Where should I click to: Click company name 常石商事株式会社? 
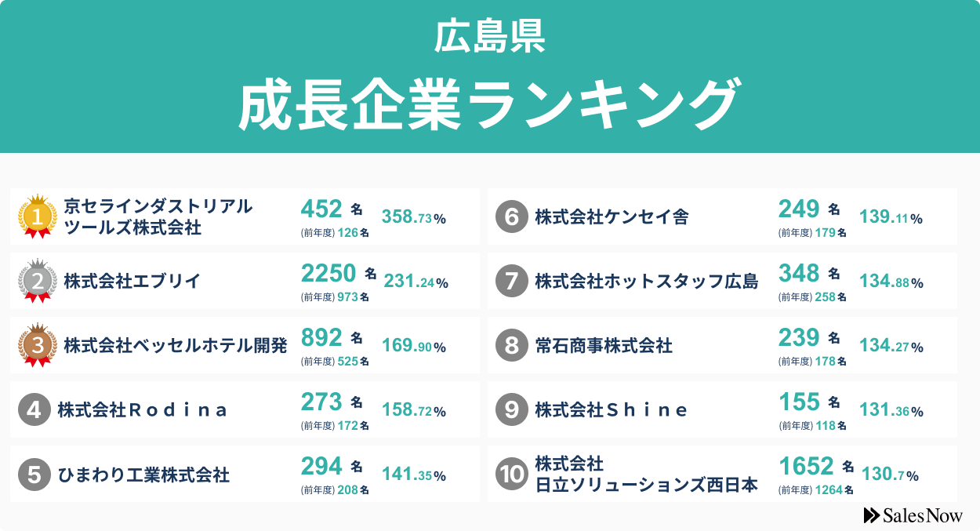click(604, 345)
